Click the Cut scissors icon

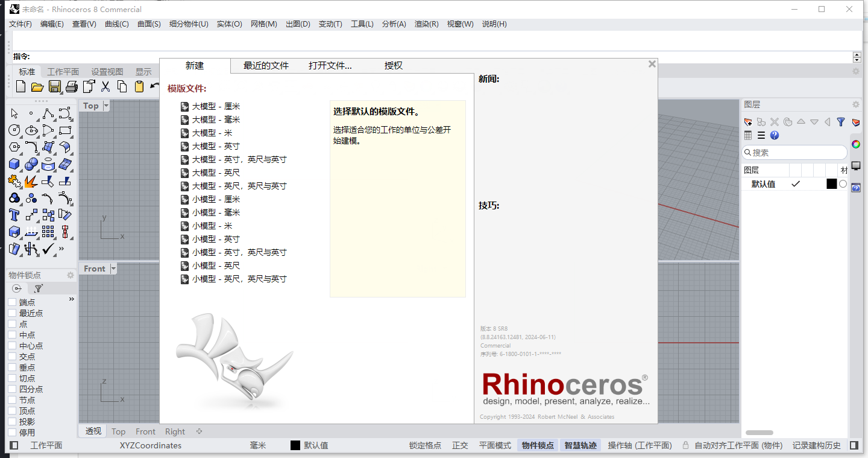(105, 86)
